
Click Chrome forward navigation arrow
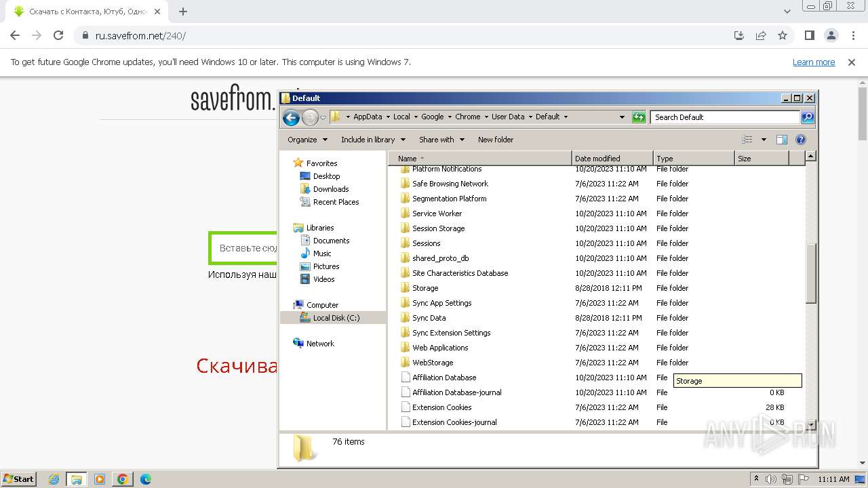(37, 35)
